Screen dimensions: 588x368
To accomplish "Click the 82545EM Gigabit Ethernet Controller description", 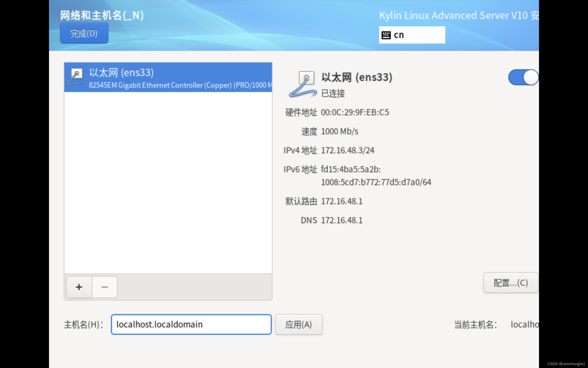I will (x=180, y=85).
